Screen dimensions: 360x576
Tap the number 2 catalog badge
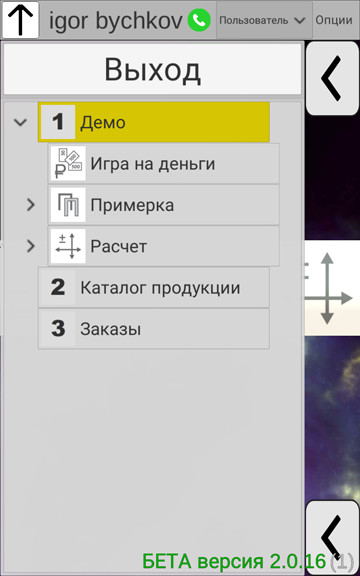click(58, 288)
